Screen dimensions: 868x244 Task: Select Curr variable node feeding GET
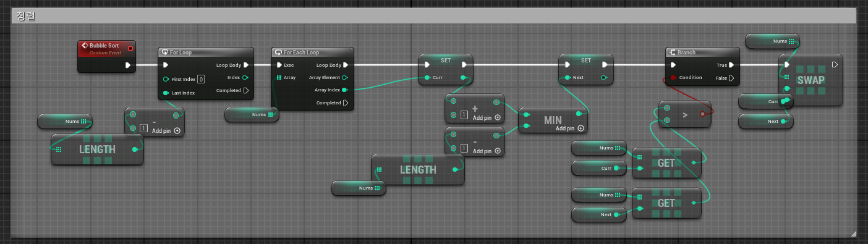pos(598,168)
